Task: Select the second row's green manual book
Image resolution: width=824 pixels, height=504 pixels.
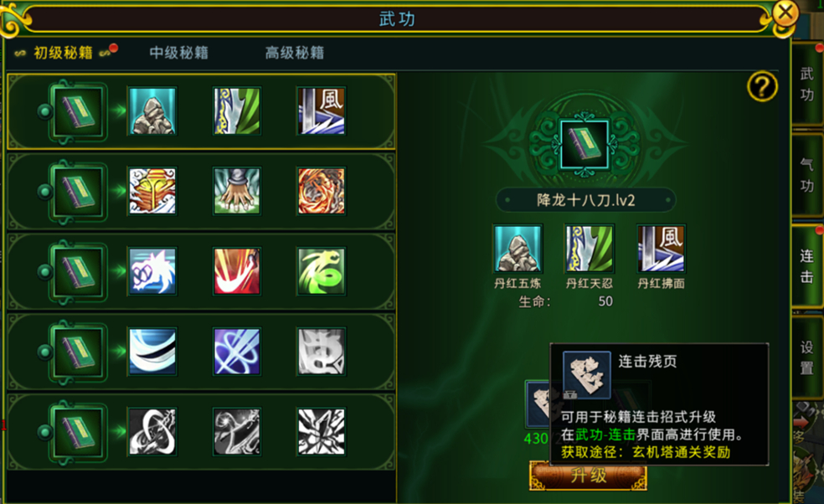Action: (79, 191)
